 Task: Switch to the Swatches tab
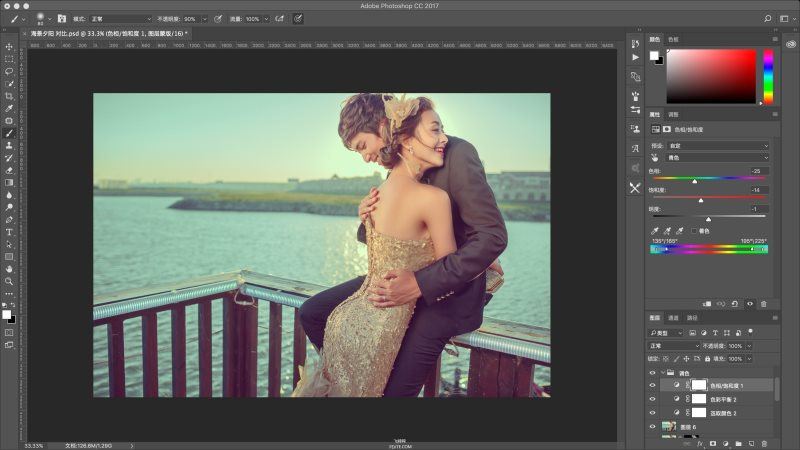(673, 39)
